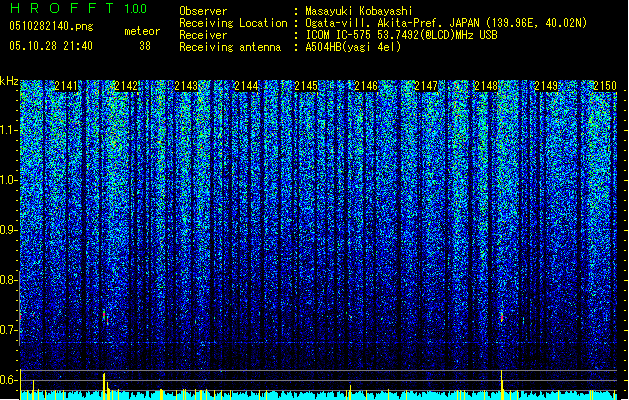629x400 pixels.
Task: Click Ogata-vill. Akita-Pref. JAPAN location text
Action: pos(446,23)
